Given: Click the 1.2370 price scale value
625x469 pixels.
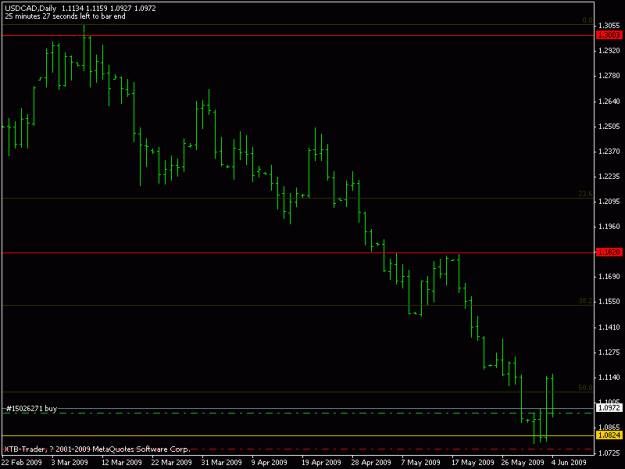Looking at the screenshot, I should [x=609, y=151].
